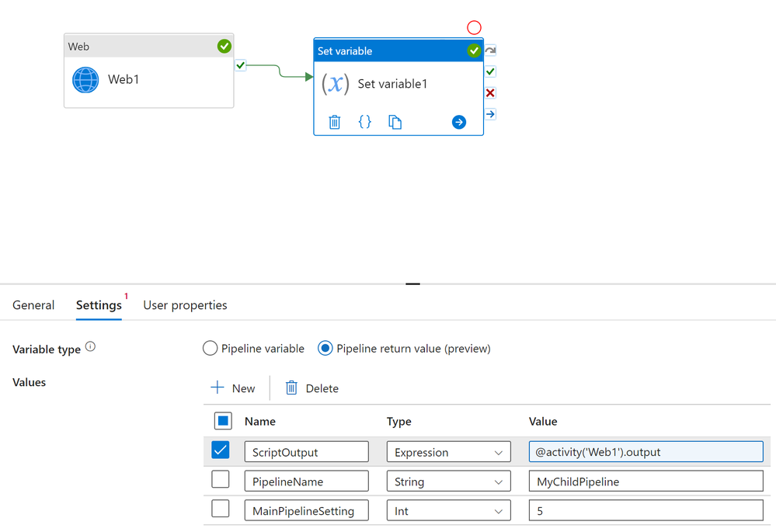Select Pipeline variable radio option
The height and width of the screenshot is (532, 776).
[x=210, y=349]
